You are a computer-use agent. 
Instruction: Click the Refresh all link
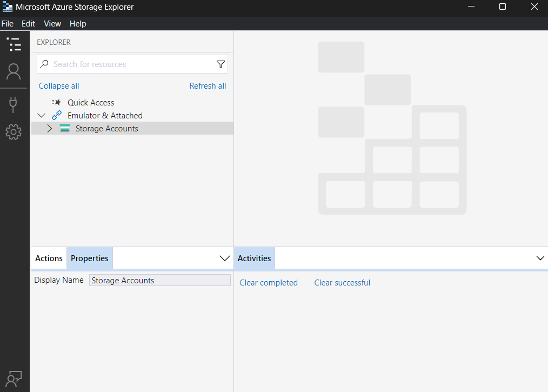[208, 85]
